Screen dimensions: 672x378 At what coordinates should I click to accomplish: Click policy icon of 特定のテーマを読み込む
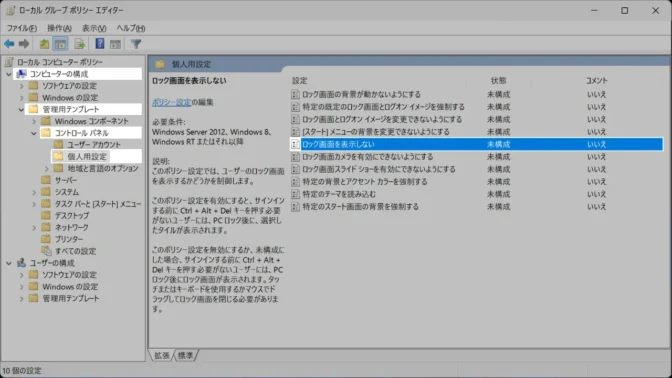tap(295, 194)
